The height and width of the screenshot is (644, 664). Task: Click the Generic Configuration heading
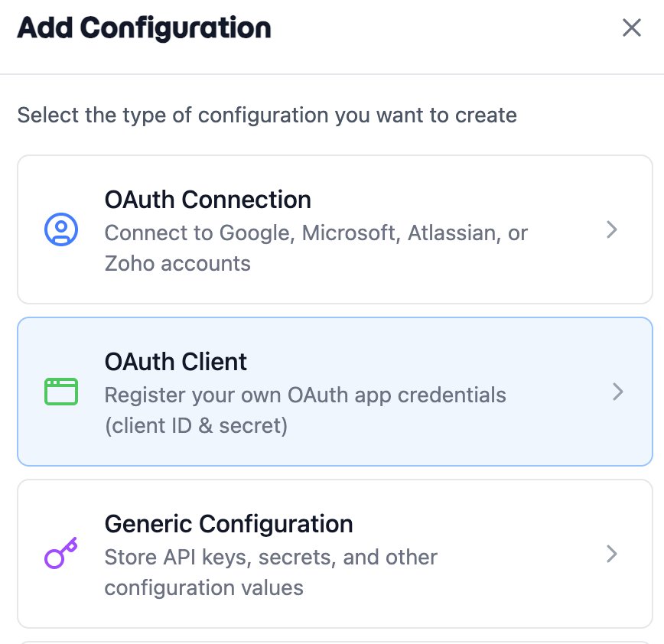228,524
